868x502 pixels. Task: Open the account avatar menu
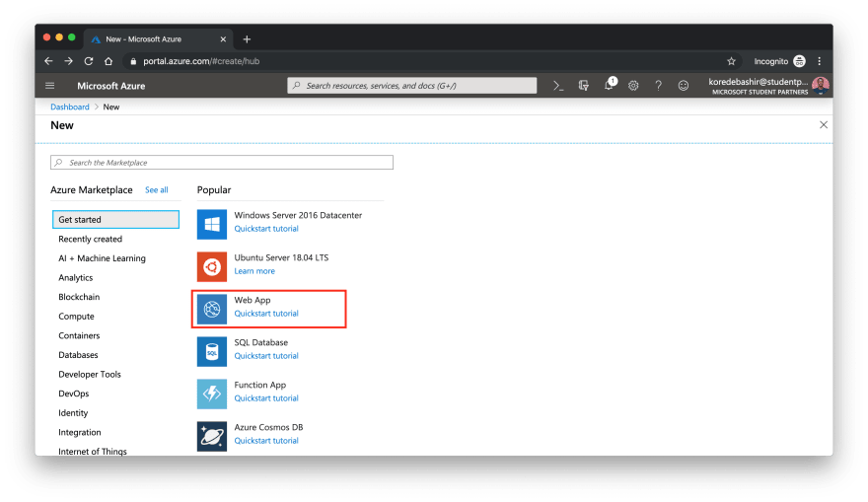click(821, 85)
